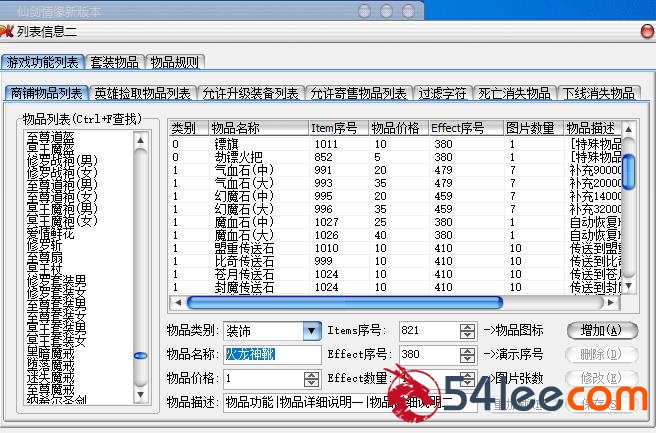Click table horizontal scroll right arrow

pyautogui.click(x=611, y=302)
